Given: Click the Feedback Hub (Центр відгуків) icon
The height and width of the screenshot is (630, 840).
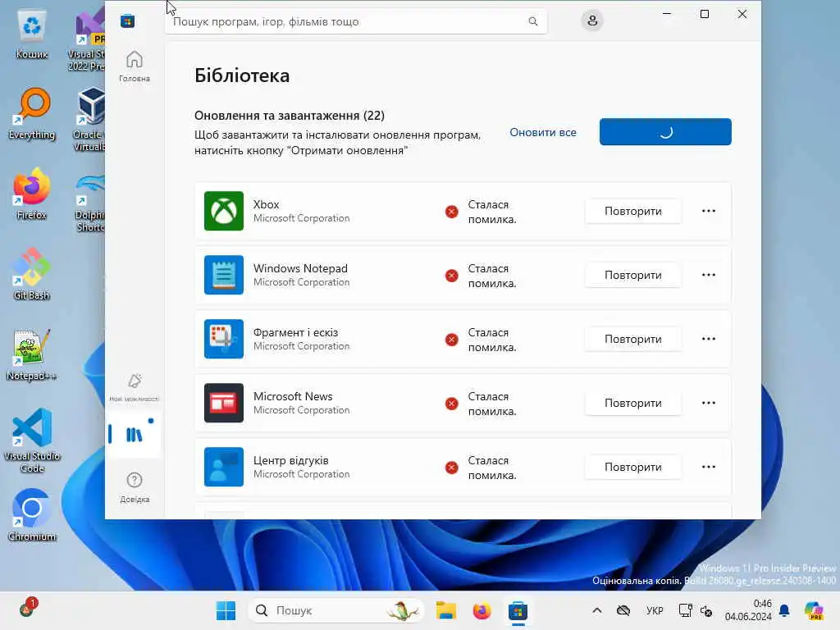Looking at the screenshot, I should [x=224, y=467].
